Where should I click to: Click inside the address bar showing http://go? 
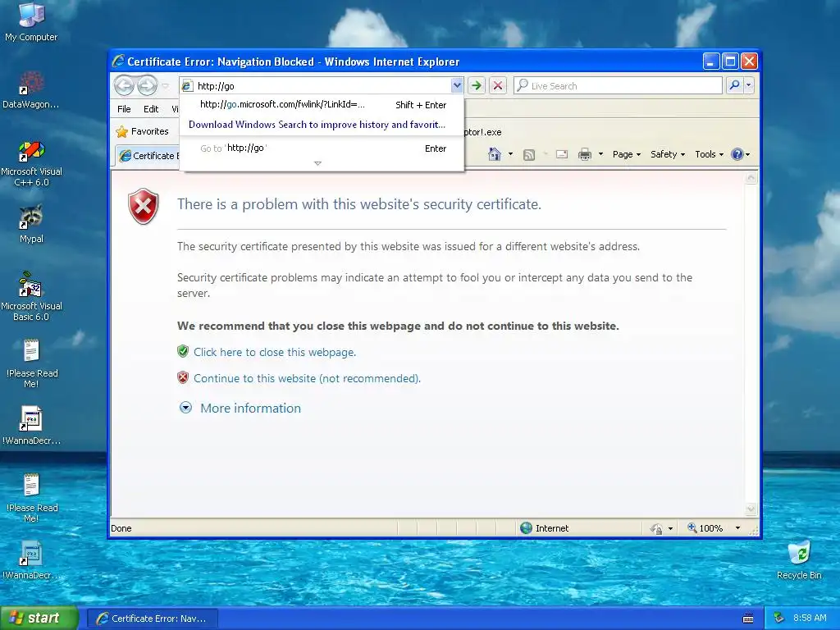pos(322,85)
